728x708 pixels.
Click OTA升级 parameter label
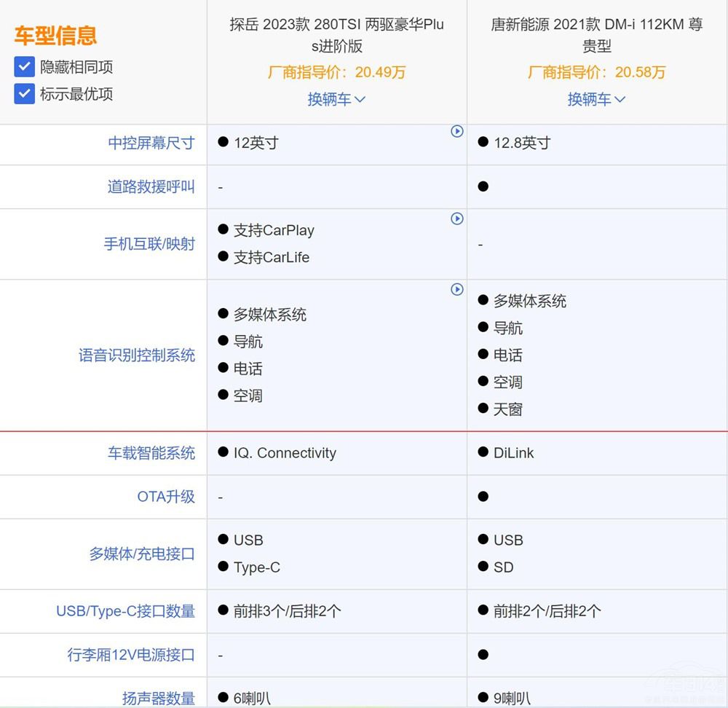[x=166, y=497]
